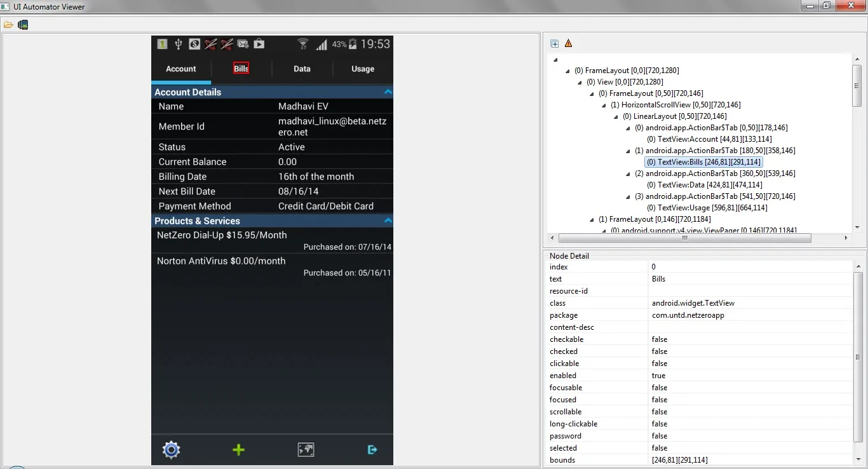This screenshot has height=469, width=868.
Task: Click the number 1 notification icon
Action: click(162, 44)
